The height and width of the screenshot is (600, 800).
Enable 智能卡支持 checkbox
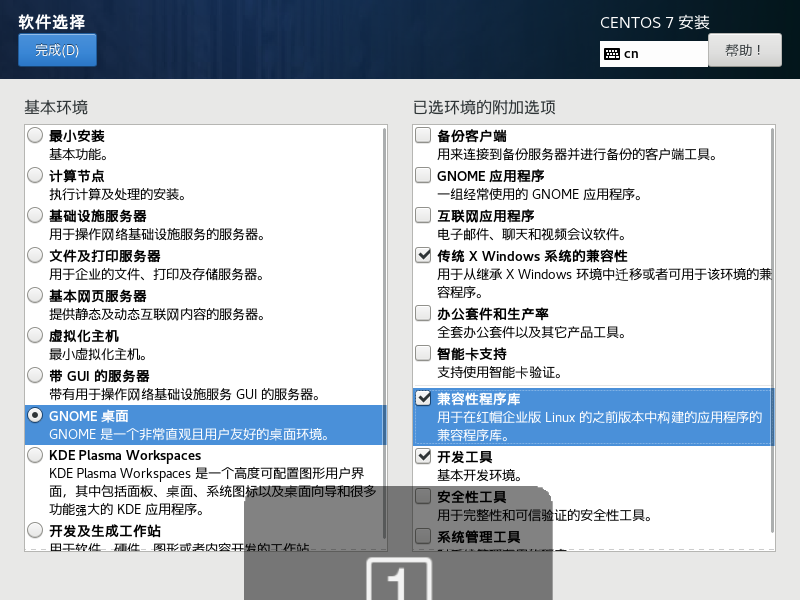(424, 353)
